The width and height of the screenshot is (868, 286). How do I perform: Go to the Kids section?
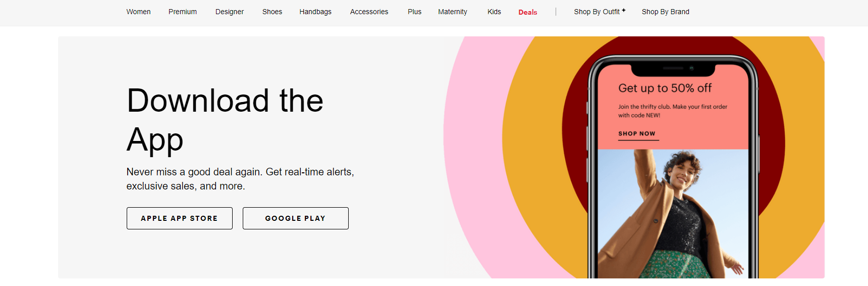(494, 12)
